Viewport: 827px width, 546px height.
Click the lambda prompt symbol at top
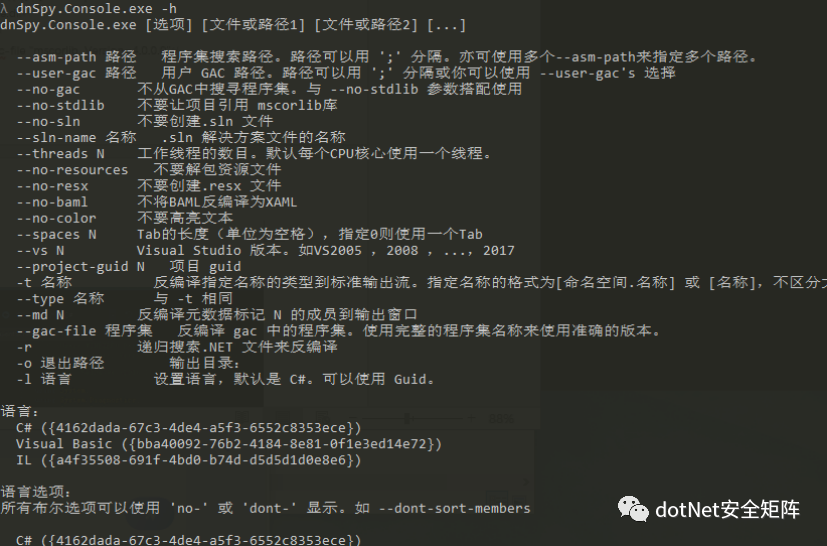click(x=4, y=8)
